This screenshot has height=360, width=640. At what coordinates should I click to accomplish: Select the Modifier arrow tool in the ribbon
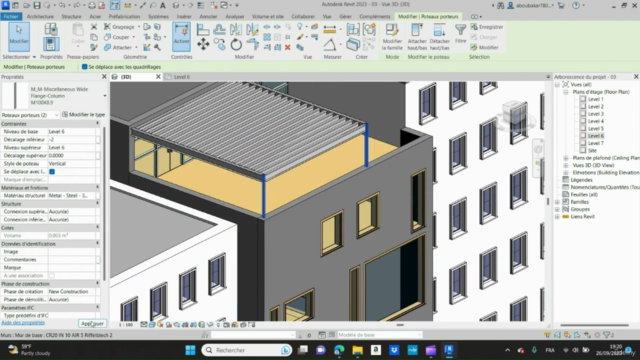[x=19, y=36]
